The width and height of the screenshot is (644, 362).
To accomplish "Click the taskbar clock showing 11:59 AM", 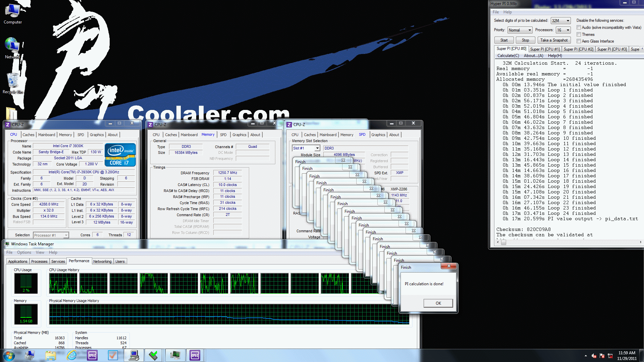I will pyautogui.click(x=627, y=356).
